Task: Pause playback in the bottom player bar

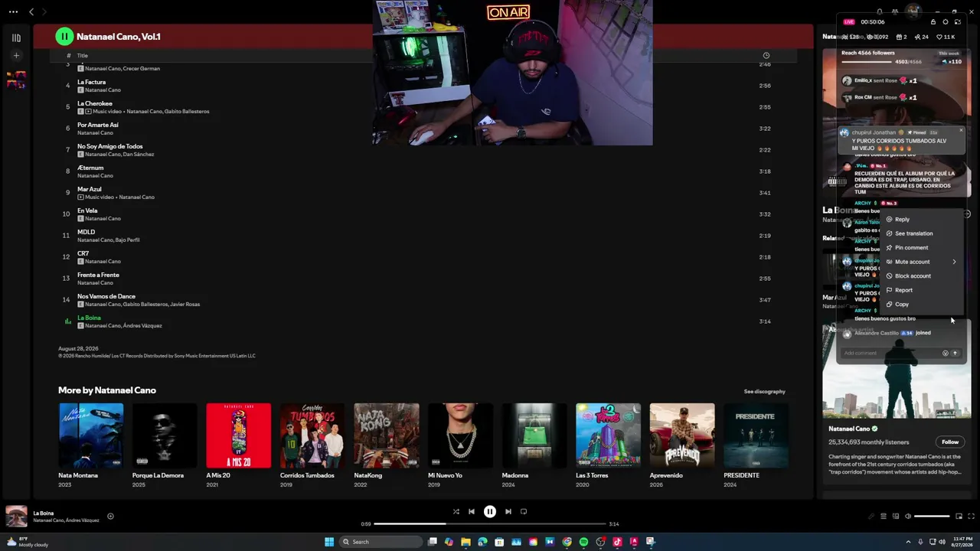Action: [x=490, y=512]
